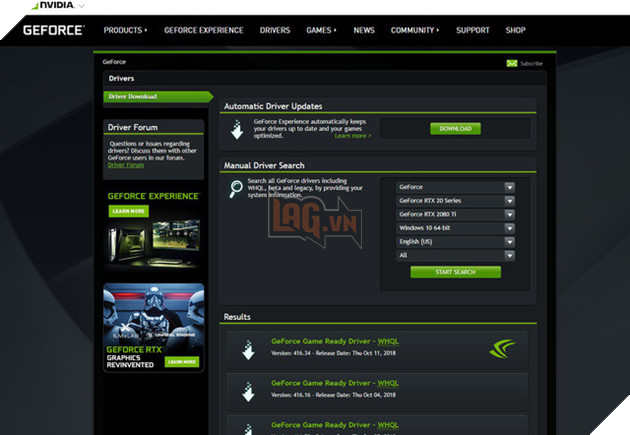This screenshot has height=435, width=630.
Task: Click the GeForce RTX Graphics Reinvented banner
Action: point(153,327)
